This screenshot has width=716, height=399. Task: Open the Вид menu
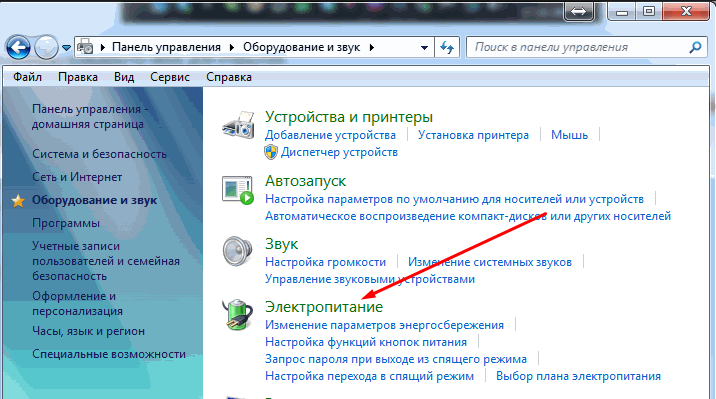124,77
